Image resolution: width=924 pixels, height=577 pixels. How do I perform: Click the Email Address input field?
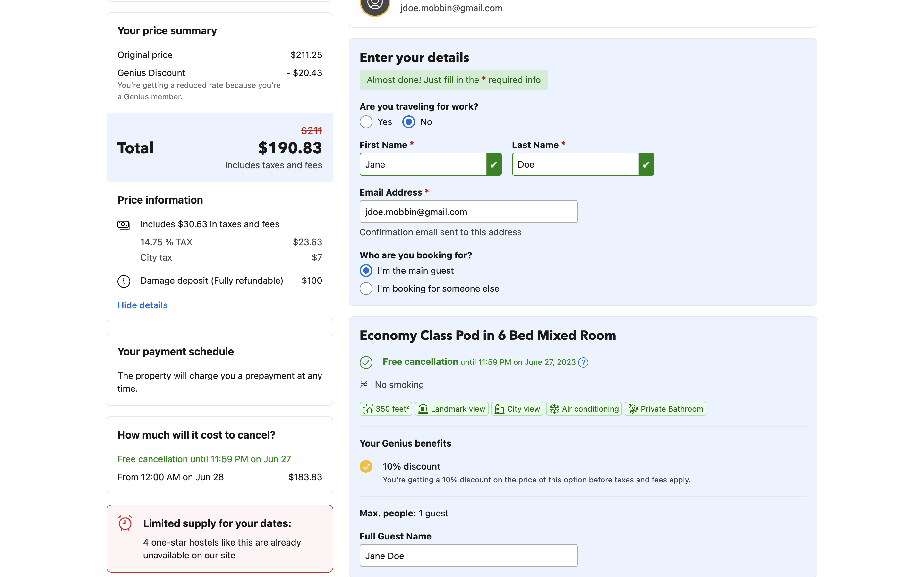click(468, 212)
